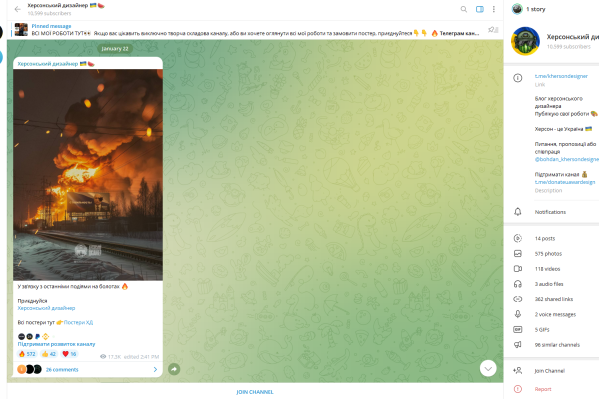Click the 17.3K views eye icon

coord(103,357)
